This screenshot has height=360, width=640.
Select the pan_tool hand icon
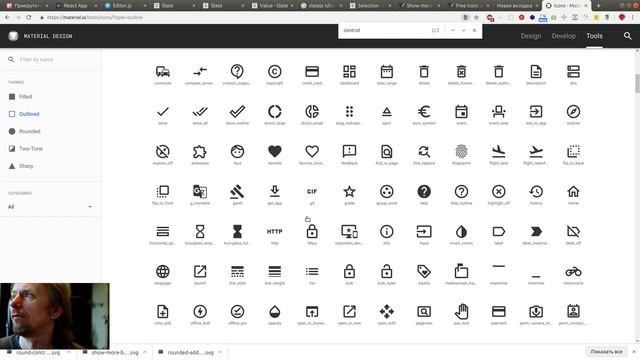(x=461, y=311)
